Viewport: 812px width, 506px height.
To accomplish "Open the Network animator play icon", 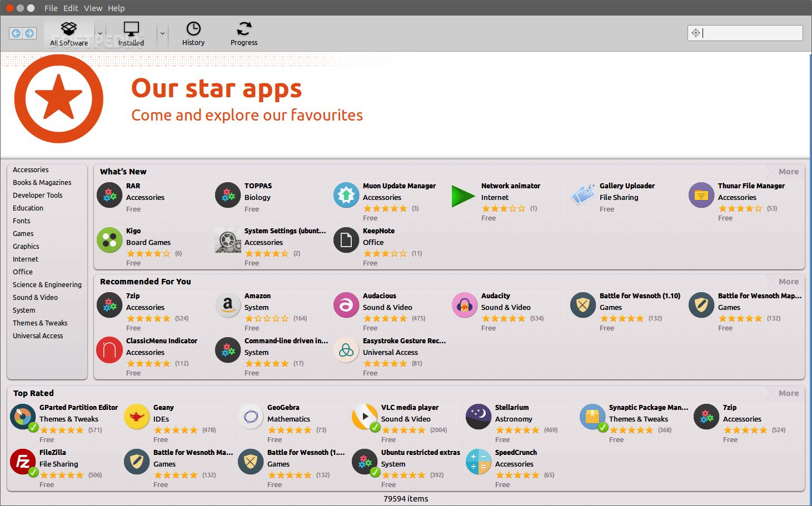I will click(463, 196).
